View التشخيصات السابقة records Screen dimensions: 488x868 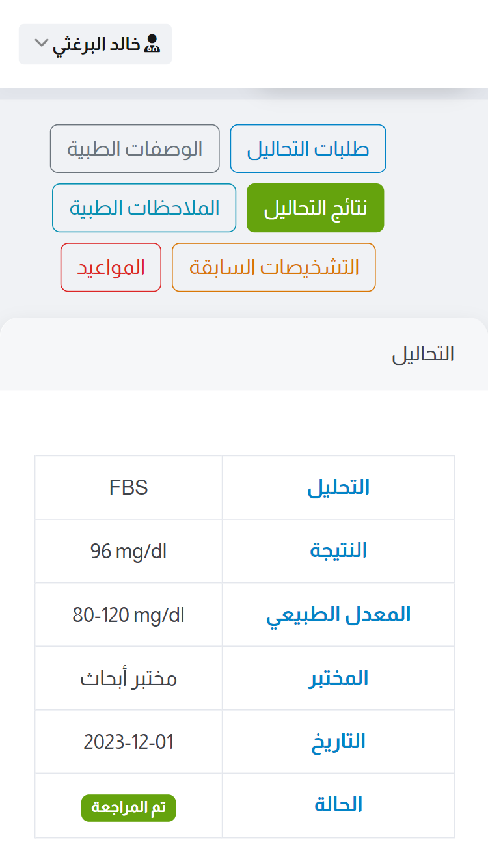[x=273, y=267]
